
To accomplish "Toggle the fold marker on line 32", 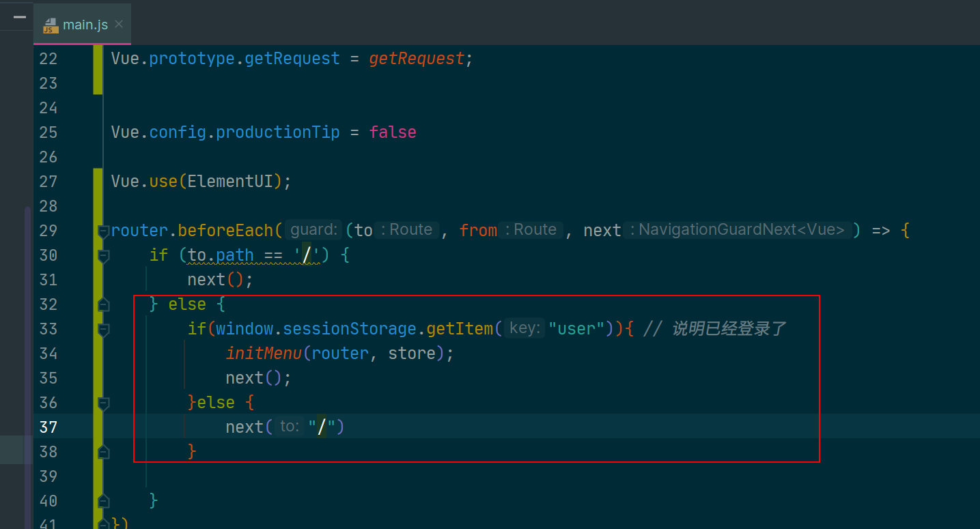I will click(104, 304).
